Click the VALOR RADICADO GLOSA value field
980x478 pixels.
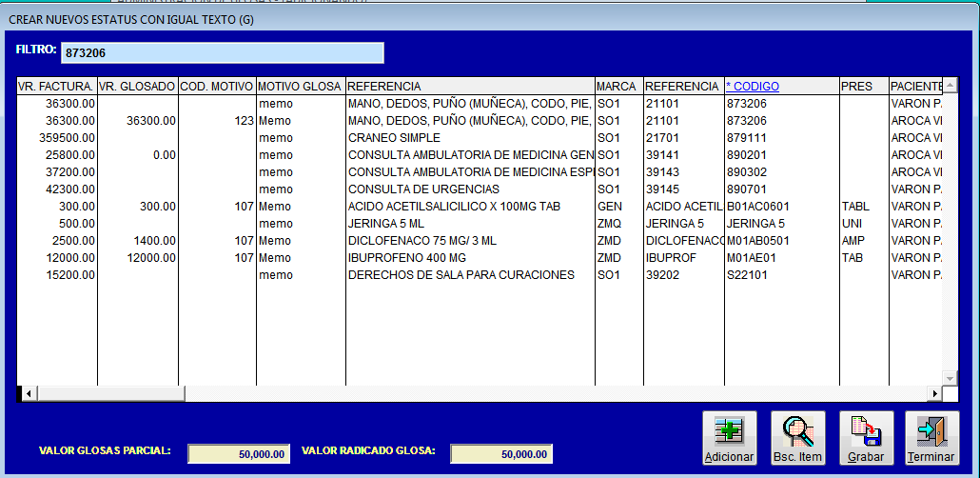point(501,454)
